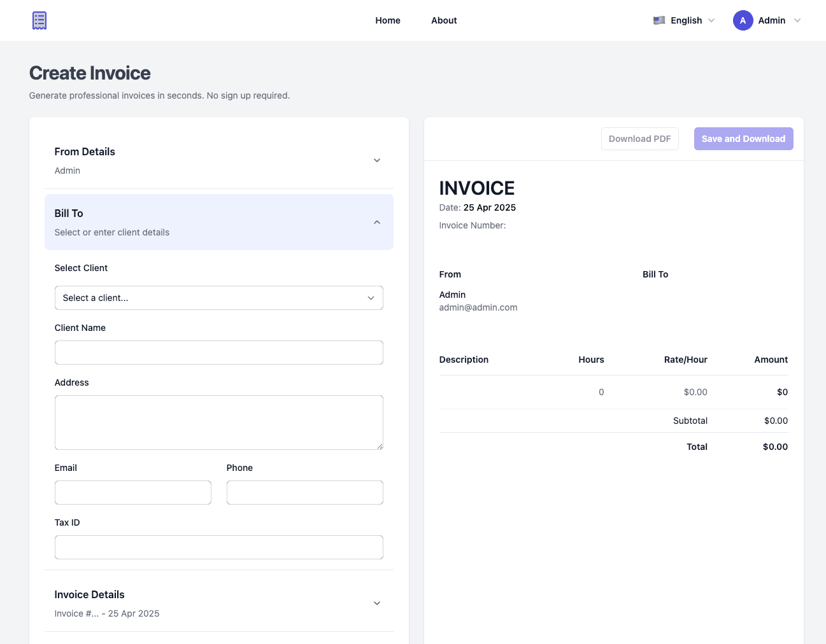Click the Tax ID input field
Screen dimensions: 826x644
click(x=219, y=547)
